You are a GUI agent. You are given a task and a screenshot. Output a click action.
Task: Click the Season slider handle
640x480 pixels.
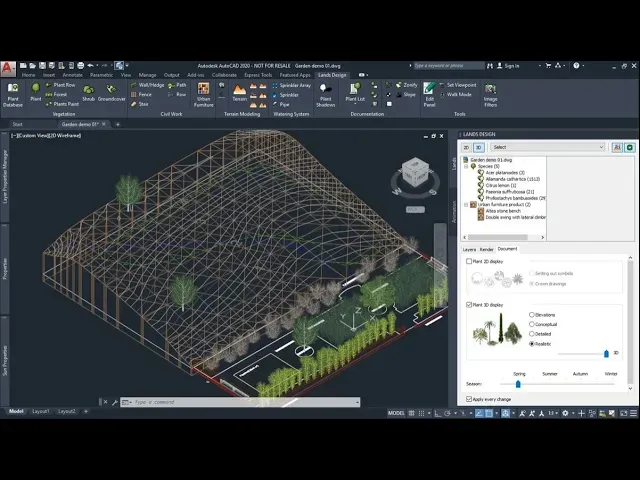[x=518, y=384]
